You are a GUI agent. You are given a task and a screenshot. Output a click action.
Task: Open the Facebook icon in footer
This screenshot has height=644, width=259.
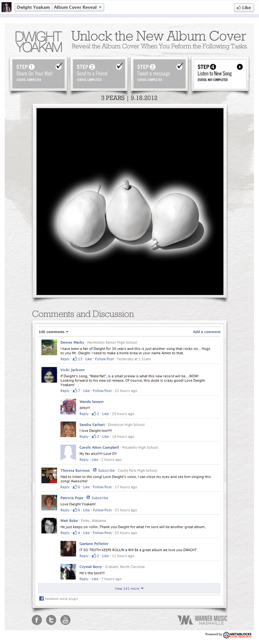pos(37,620)
